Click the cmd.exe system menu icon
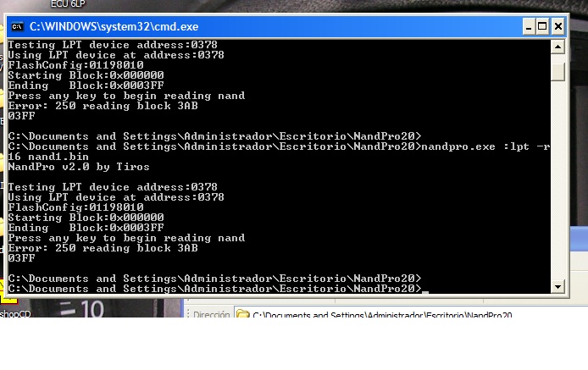 tap(17, 26)
